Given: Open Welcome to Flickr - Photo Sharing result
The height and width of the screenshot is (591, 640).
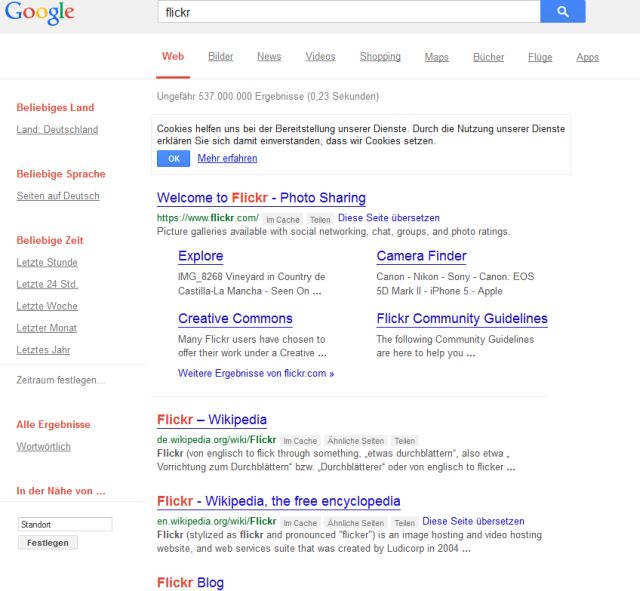Looking at the screenshot, I should [261, 198].
